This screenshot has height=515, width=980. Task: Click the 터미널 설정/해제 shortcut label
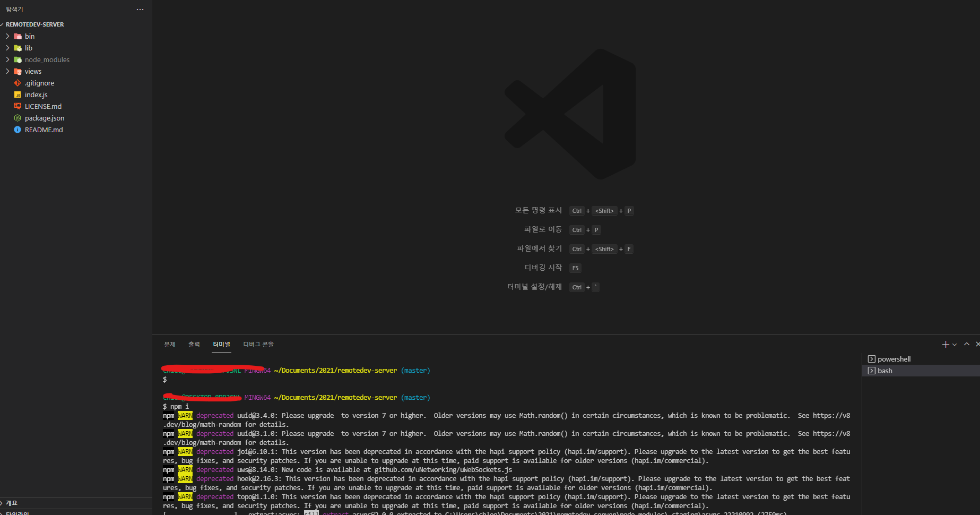(x=535, y=287)
